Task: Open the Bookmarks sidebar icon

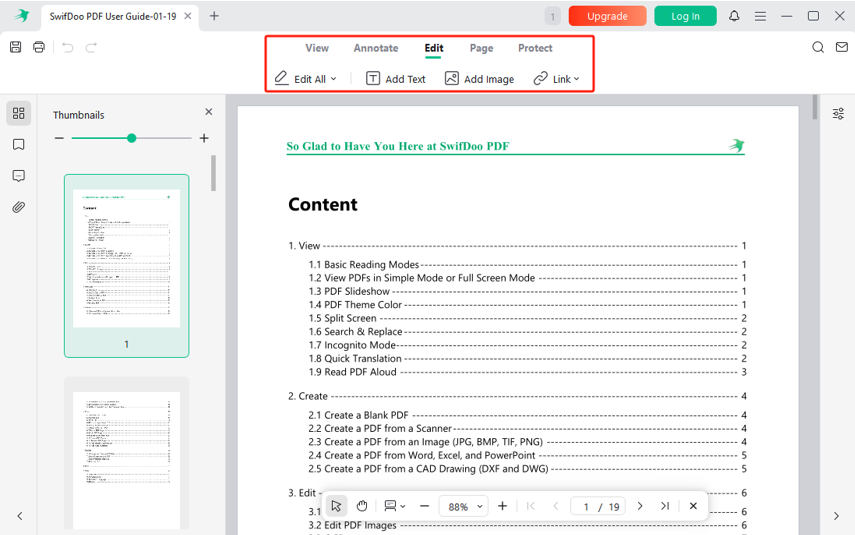Action: 19,145
